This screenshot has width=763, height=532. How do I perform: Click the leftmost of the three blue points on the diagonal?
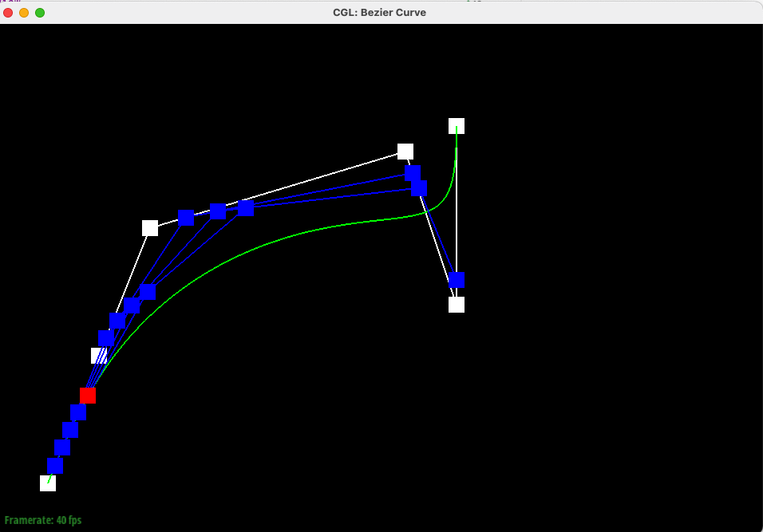(x=186, y=218)
